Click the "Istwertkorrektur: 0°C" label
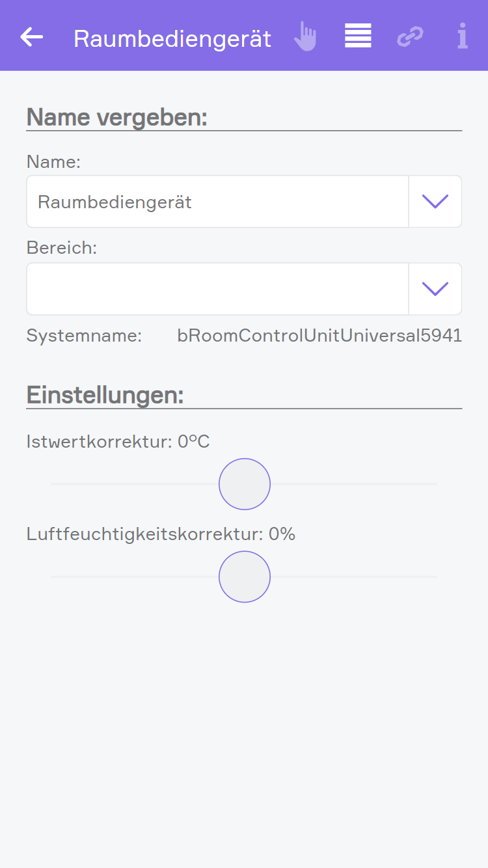 pos(118,442)
